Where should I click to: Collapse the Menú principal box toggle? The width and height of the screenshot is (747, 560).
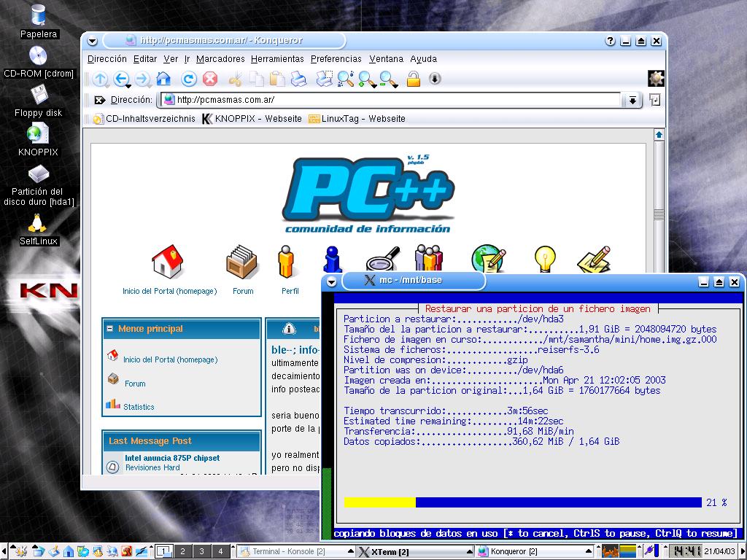point(110,329)
